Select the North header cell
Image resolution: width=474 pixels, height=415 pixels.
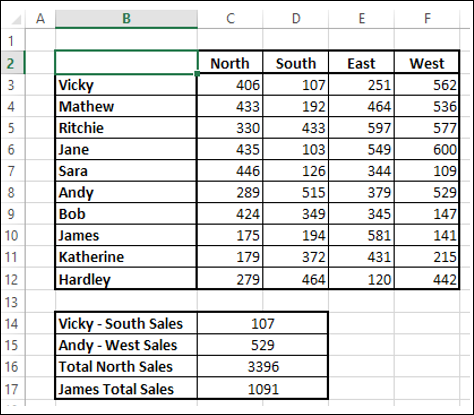tap(230, 63)
